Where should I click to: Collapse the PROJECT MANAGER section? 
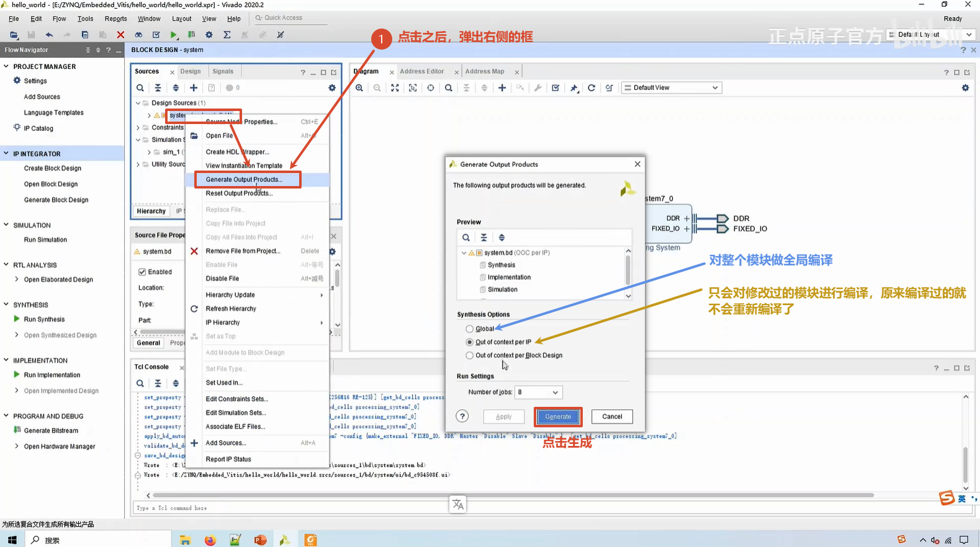(x=6, y=66)
